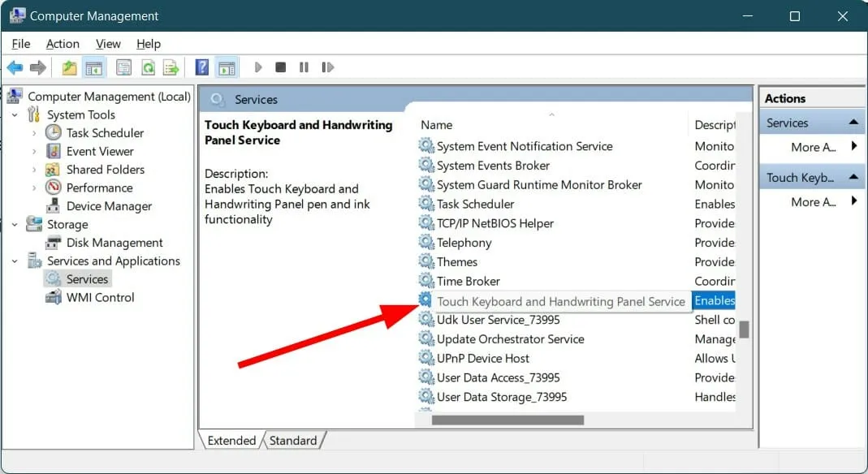Open the Properties toolbar icon

(x=123, y=67)
